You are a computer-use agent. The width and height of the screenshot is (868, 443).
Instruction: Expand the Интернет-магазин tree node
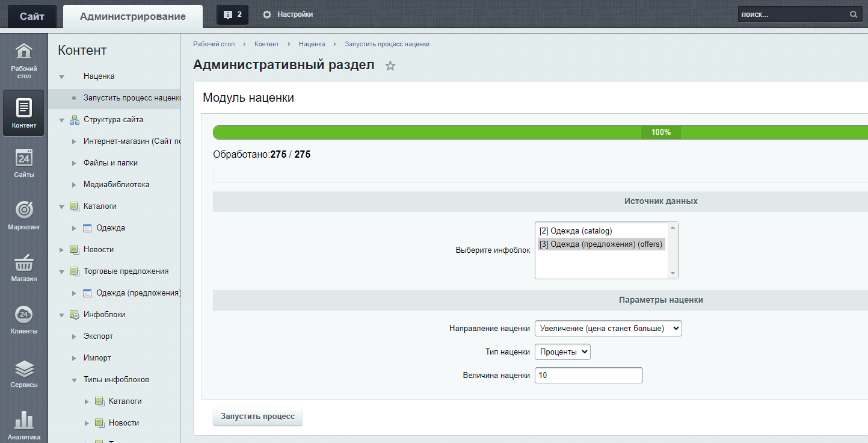point(74,141)
